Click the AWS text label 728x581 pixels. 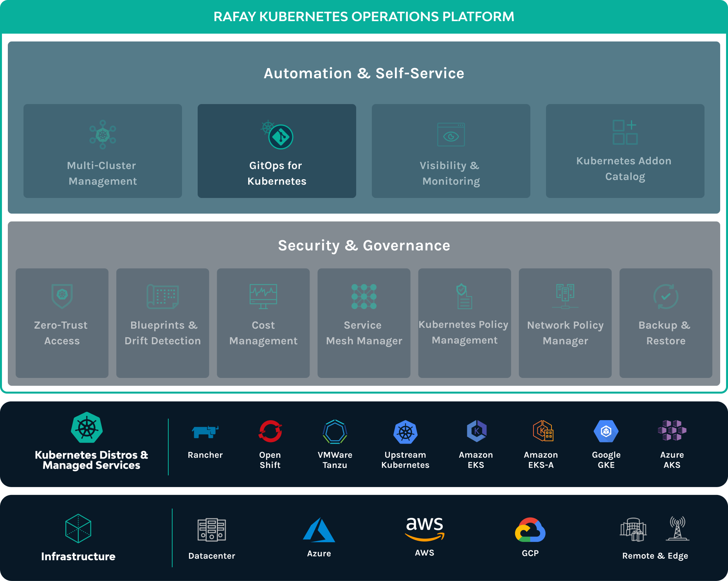(425, 553)
